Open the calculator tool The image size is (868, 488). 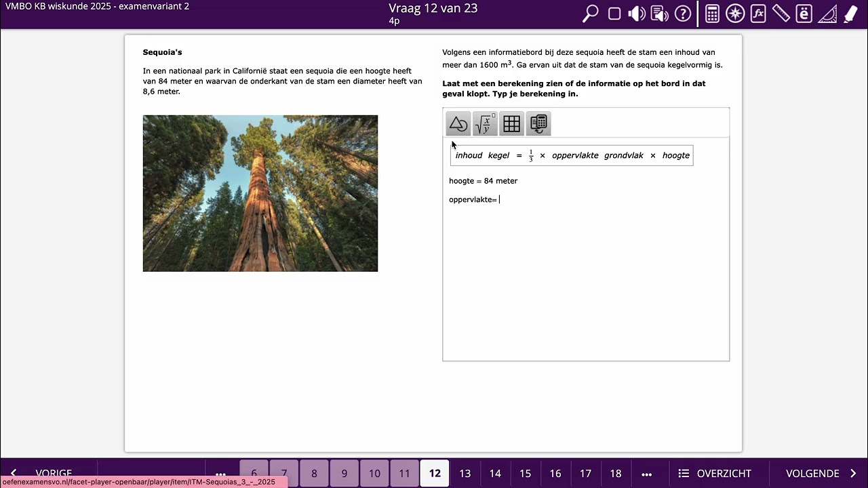712,14
